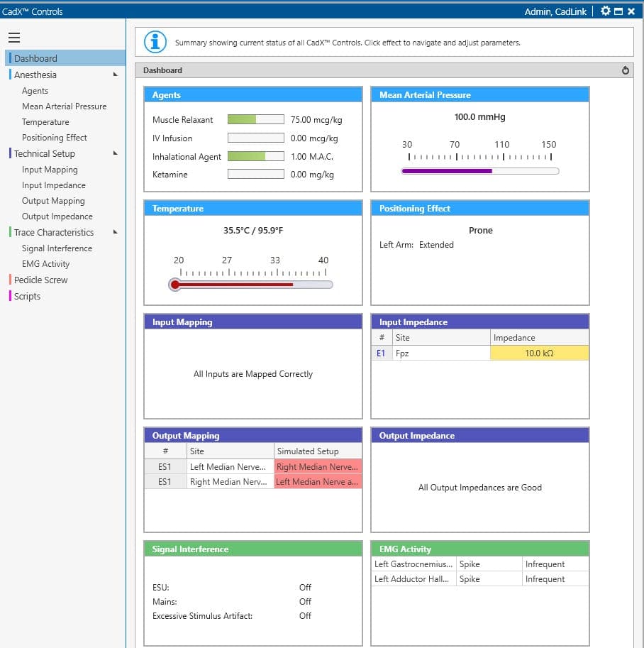Collapse the Technical Setup section
The image size is (644, 648).
[x=116, y=153]
